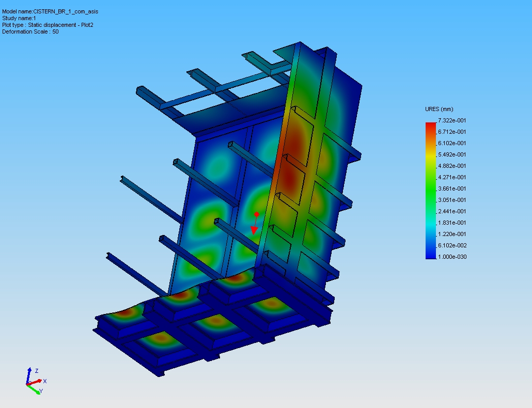Click legend value 3.661e-001
This screenshot has height=408, width=532.
point(452,189)
